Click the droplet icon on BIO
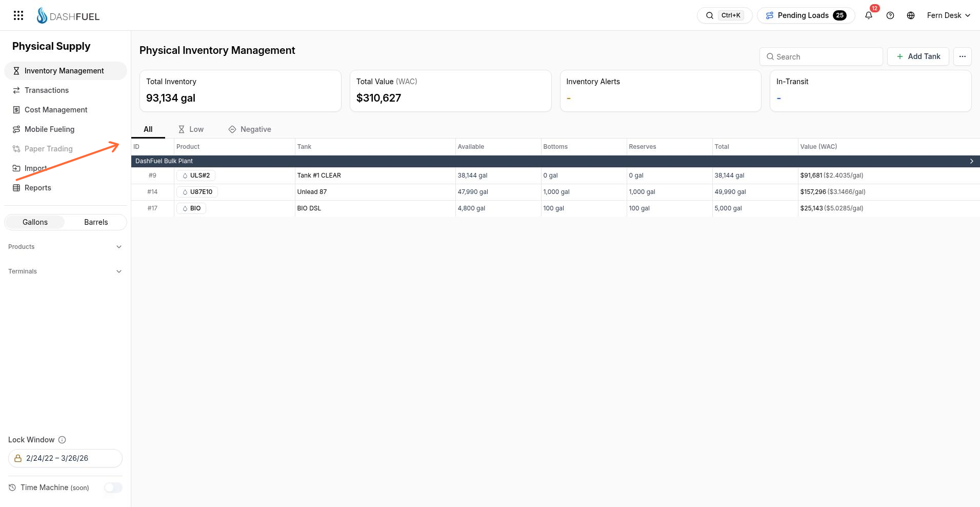Image resolution: width=980 pixels, height=507 pixels. [x=185, y=208]
